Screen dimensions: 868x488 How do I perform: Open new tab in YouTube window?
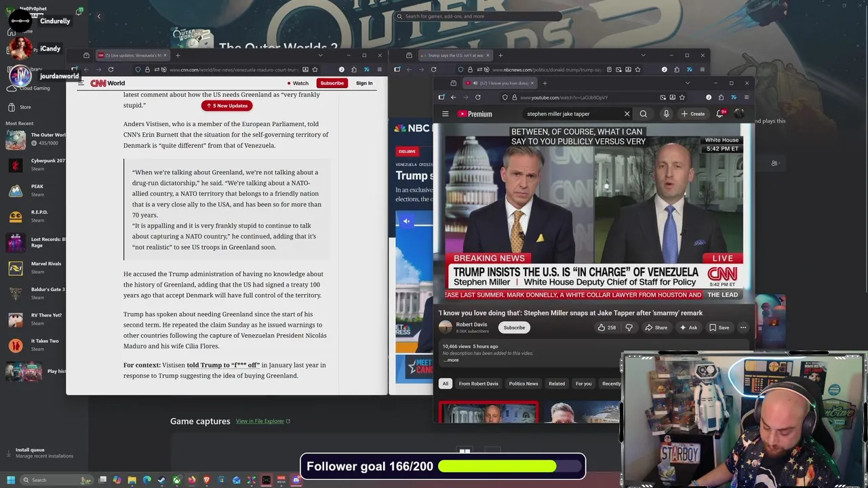coord(545,83)
